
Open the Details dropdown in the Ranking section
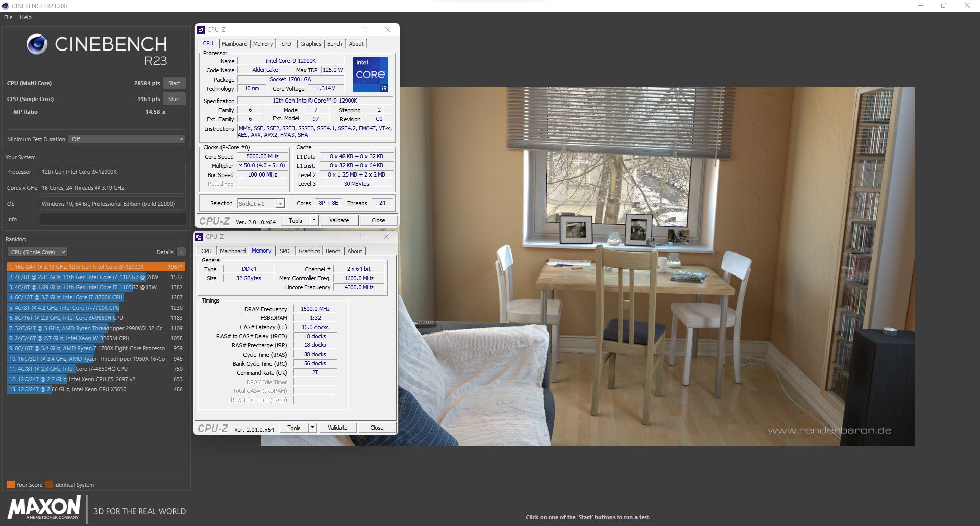[x=182, y=252]
